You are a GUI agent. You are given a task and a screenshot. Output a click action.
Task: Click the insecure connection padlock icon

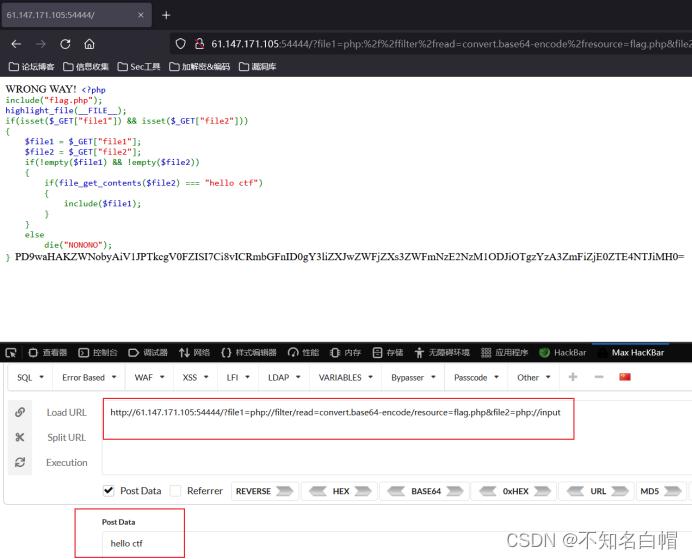click(199, 44)
